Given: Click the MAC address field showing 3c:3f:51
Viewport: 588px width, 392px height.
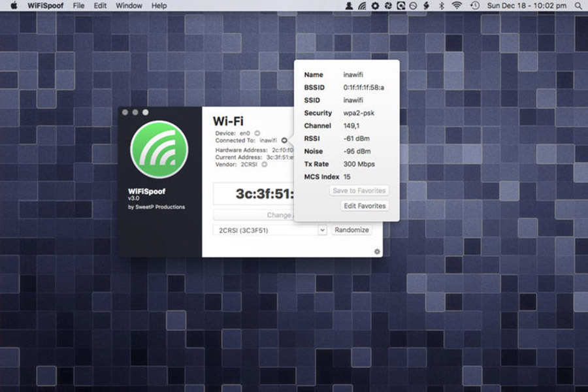Looking at the screenshot, I should (254, 194).
